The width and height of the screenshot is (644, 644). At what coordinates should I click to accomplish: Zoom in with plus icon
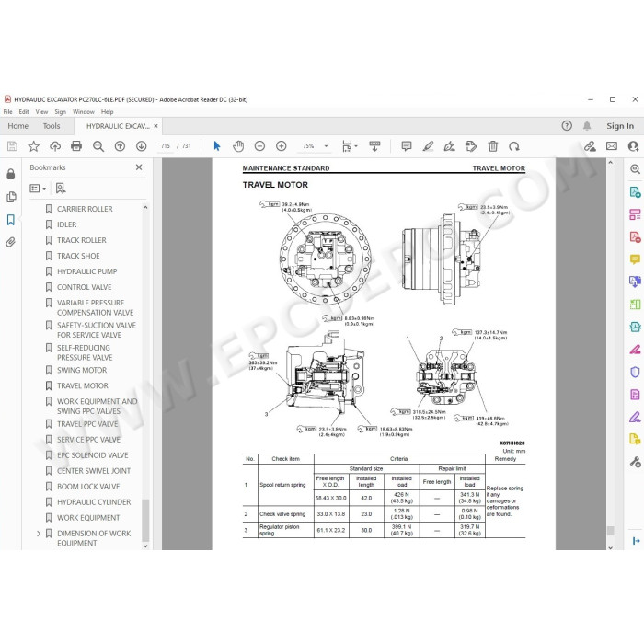coord(282,146)
